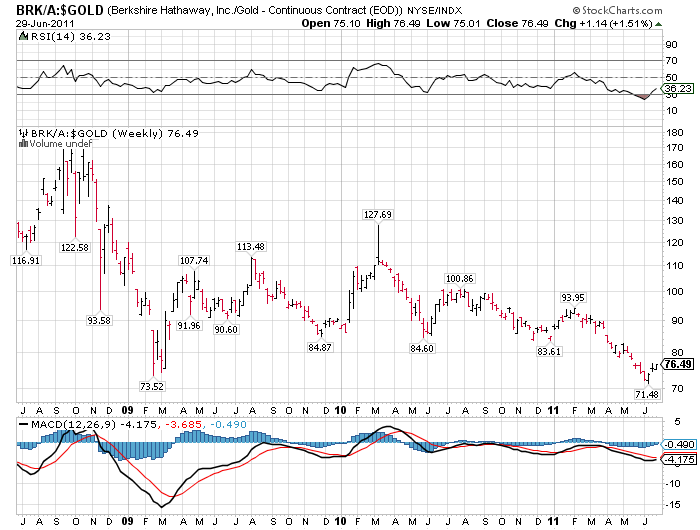Click the Low 75.01 value
This screenshot has width=700, height=530.
tap(453, 23)
